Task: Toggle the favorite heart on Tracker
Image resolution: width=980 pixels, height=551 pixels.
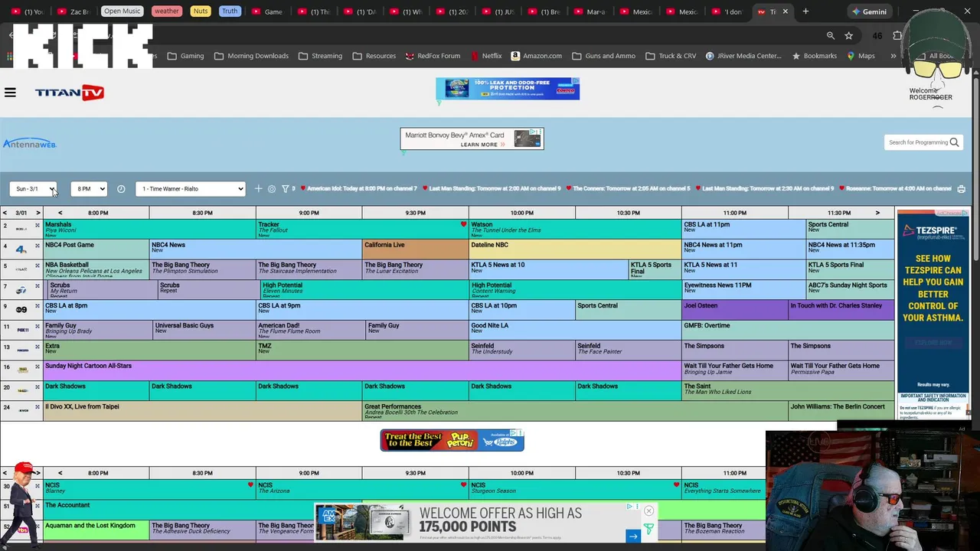Action: coord(463,225)
